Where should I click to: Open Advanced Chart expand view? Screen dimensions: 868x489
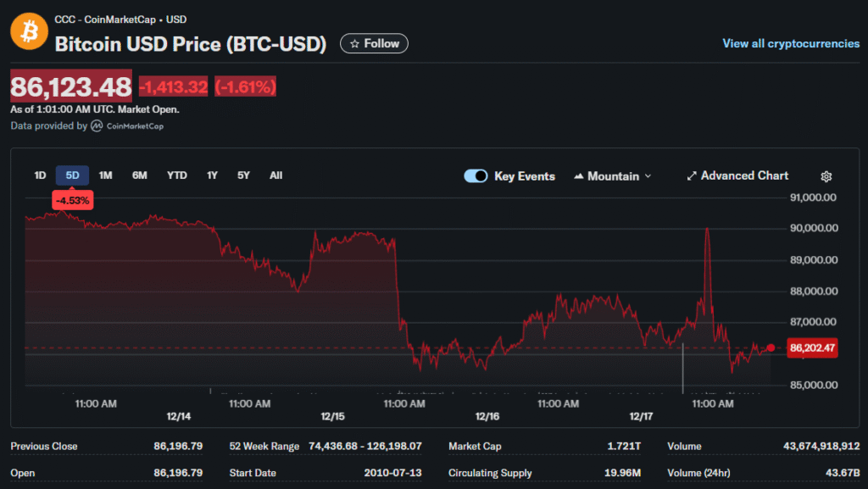pyautogui.click(x=737, y=176)
